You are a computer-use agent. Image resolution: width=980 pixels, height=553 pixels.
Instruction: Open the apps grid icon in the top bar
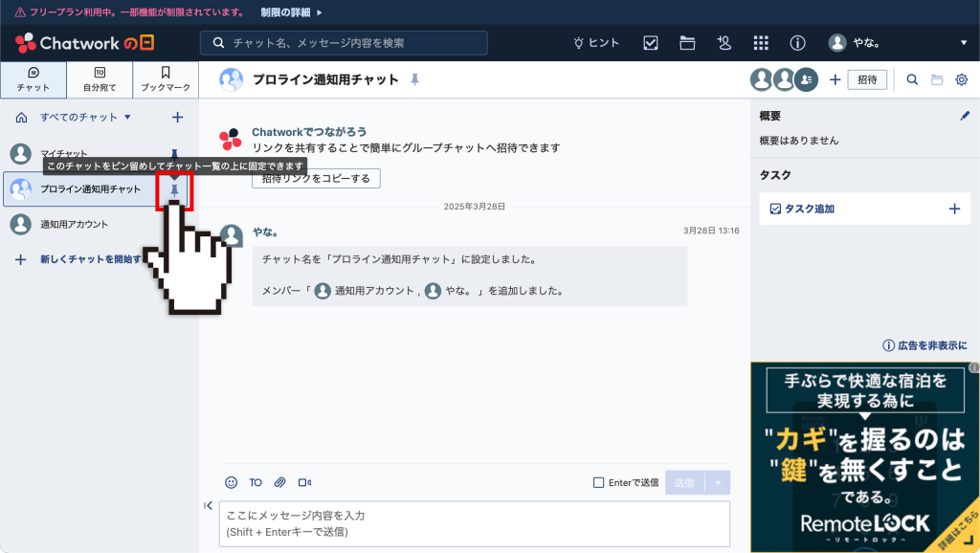point(761,43)
